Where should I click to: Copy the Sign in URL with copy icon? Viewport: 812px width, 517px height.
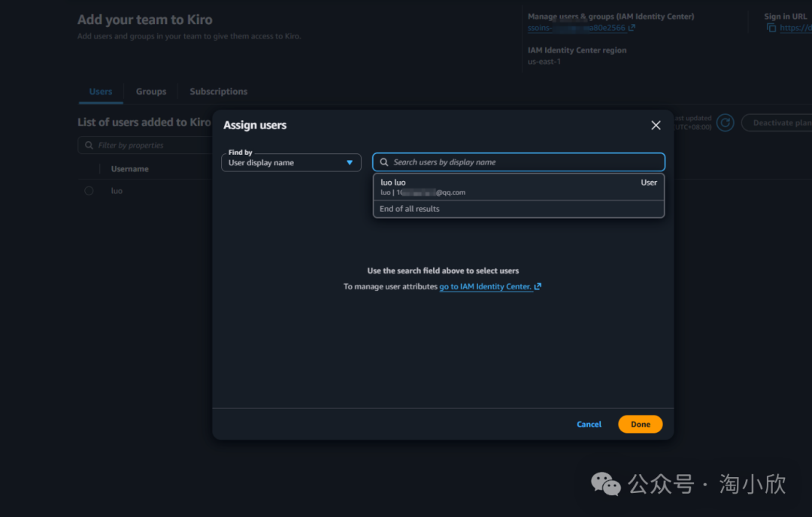771,28
